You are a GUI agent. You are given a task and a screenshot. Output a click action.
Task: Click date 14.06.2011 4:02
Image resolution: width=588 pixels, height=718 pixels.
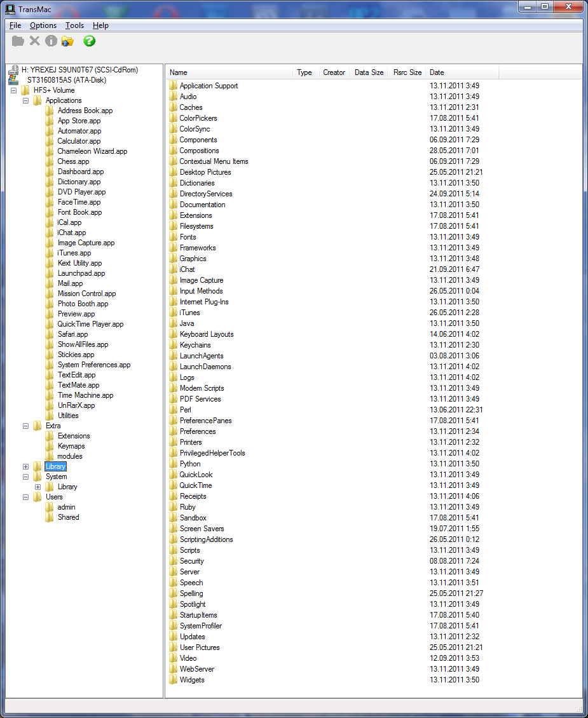455,334
